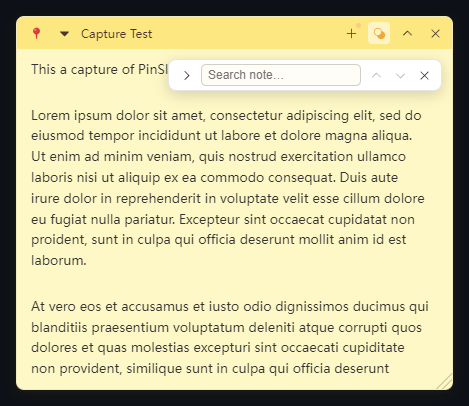Click the red pin icon
The height and width of the screenshot is (406, 469).
pyautogui.click(x=36, y=34)
